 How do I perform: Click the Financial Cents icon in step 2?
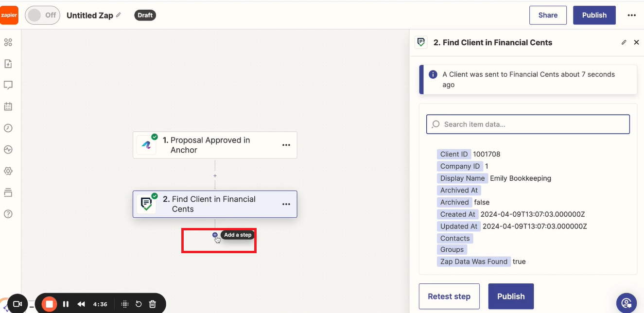tap(146, 204)
